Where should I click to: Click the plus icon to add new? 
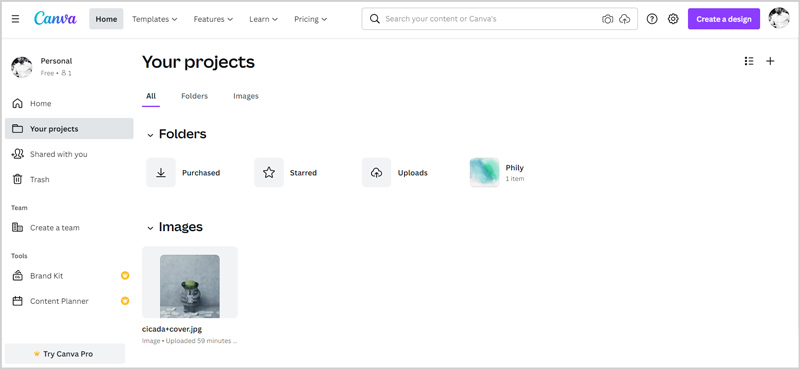[x=770, y=61]
